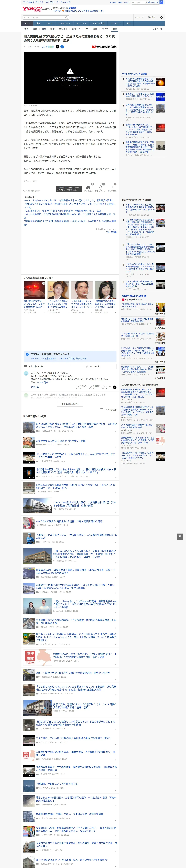
Task: Click the blue search magnifier icon in header
Action: (161, 2)
